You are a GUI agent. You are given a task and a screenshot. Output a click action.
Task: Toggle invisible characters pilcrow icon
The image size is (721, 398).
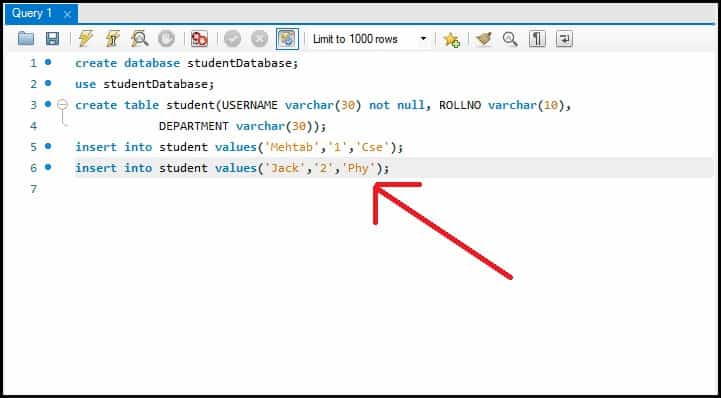point(537,39)
